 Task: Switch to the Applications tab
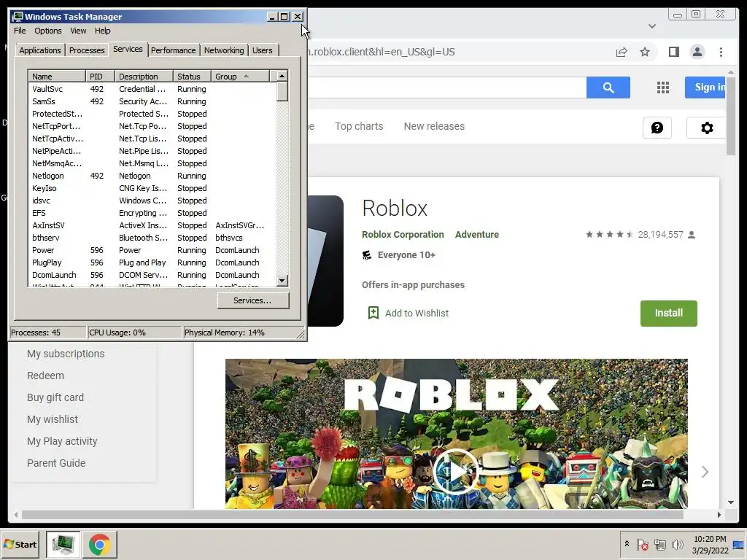pos(40,50)
